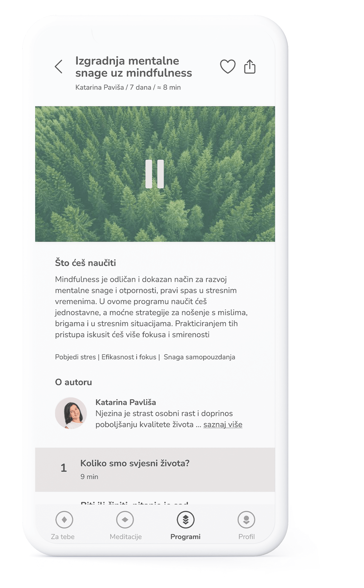364x588 pixels.
Task: Tap the partially visible second lesson row
Action: pos(155,498)
